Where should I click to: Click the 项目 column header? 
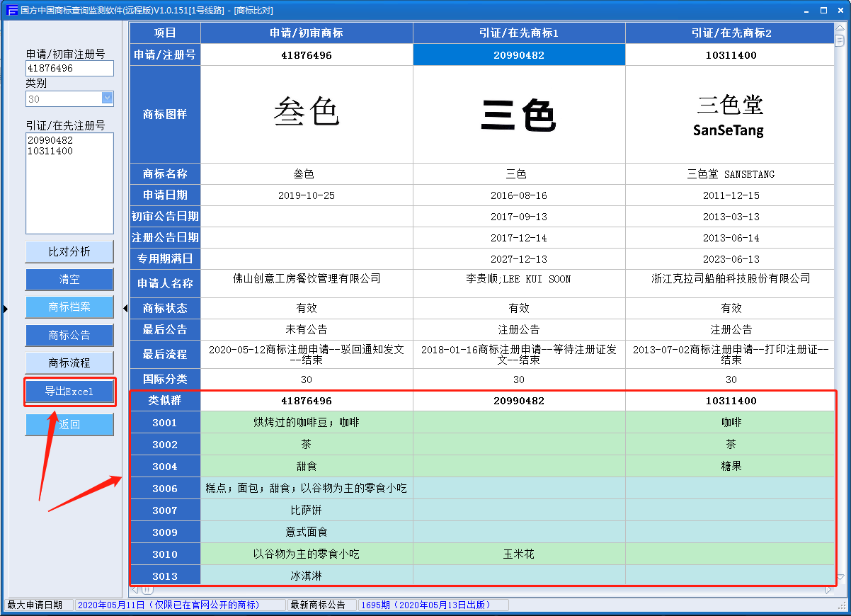click(165, 33)
